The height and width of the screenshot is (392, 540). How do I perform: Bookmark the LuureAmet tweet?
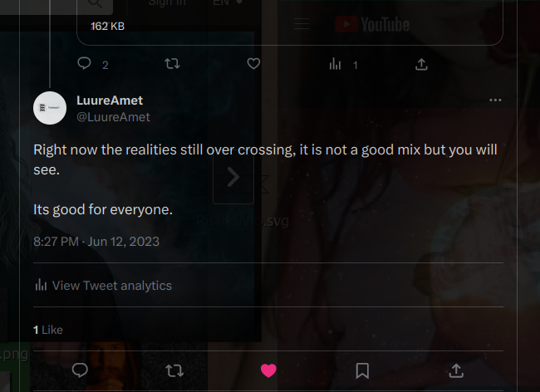pos(362,371)
